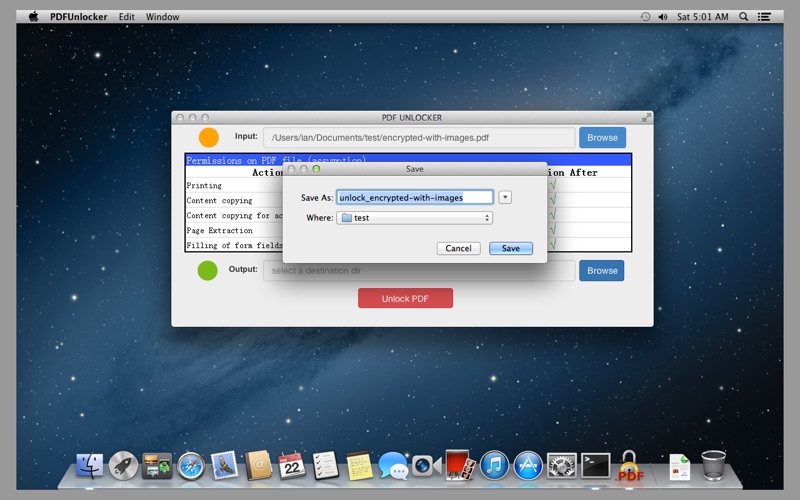Open Photo Booth icon in dock
800x500 pixels.
(460, 465)
